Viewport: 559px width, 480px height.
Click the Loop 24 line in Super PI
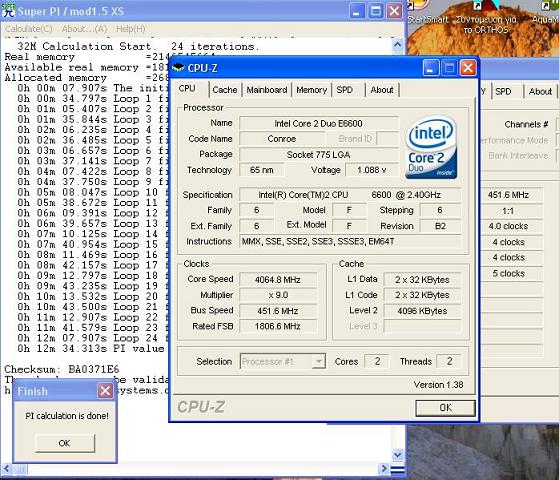click(92, 338)
